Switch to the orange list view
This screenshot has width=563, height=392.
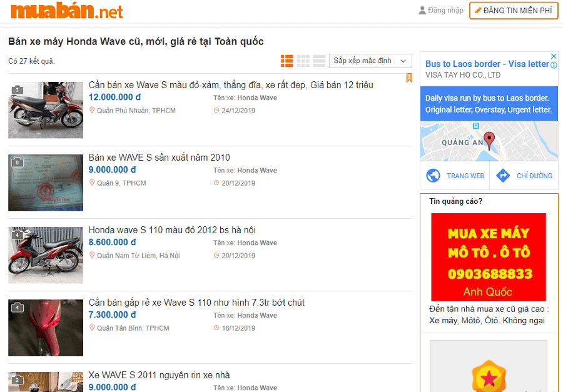[287, 61]
